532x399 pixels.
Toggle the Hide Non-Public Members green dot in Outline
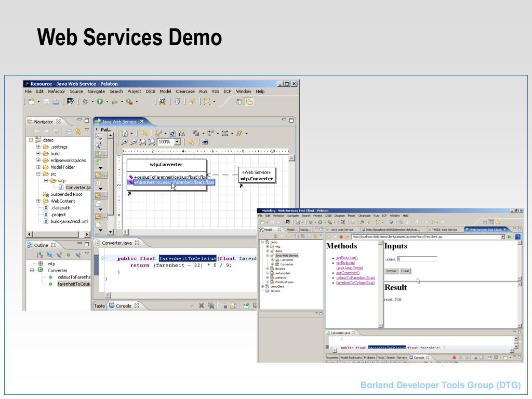coord(69,255)
